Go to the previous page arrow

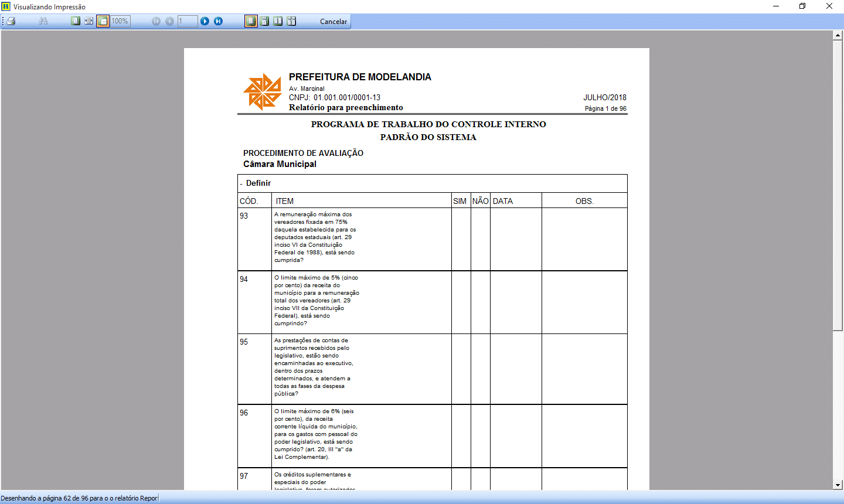click(169, 21)
